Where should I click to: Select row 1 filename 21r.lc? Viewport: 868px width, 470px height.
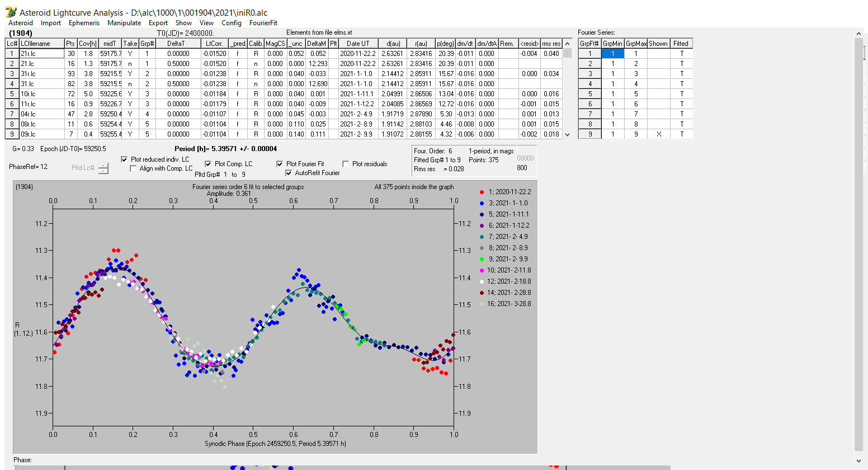click(x=42, y=54)
